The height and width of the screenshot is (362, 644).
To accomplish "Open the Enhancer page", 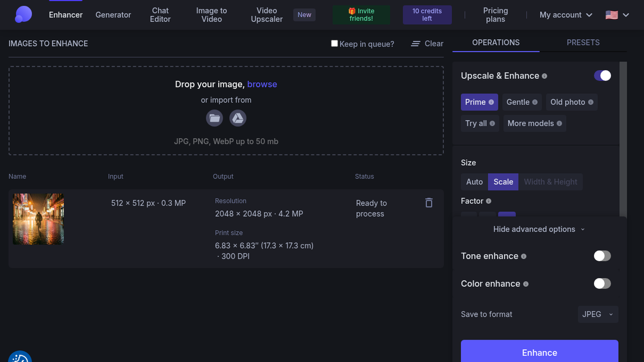I will tap(66, 15).
